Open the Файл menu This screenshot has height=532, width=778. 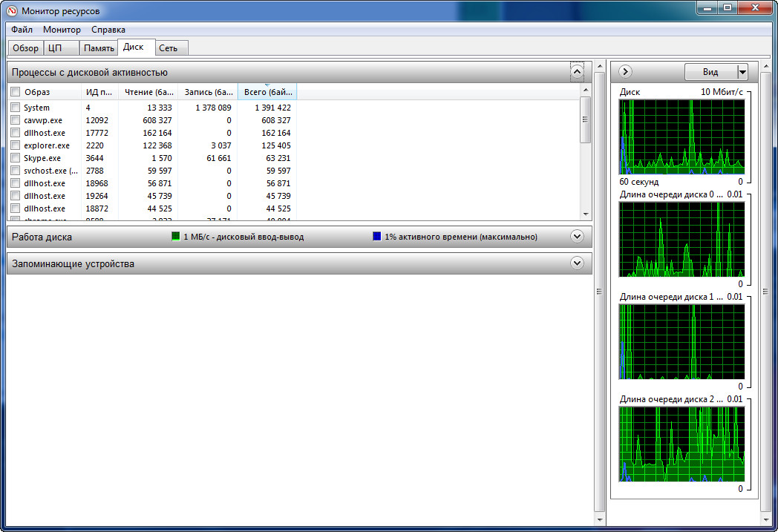[22, 30]
